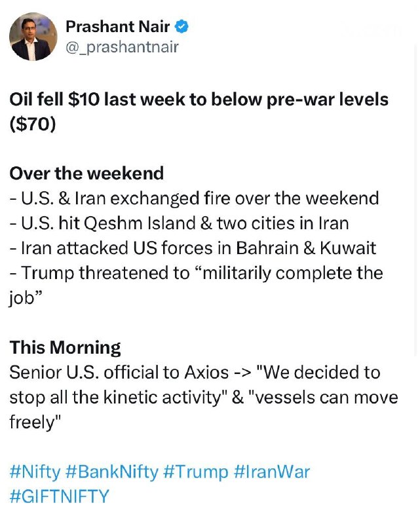Open the #Nifty hashtag
The width and height of the screenshot is (420, 524).
[x=35, y=472]
